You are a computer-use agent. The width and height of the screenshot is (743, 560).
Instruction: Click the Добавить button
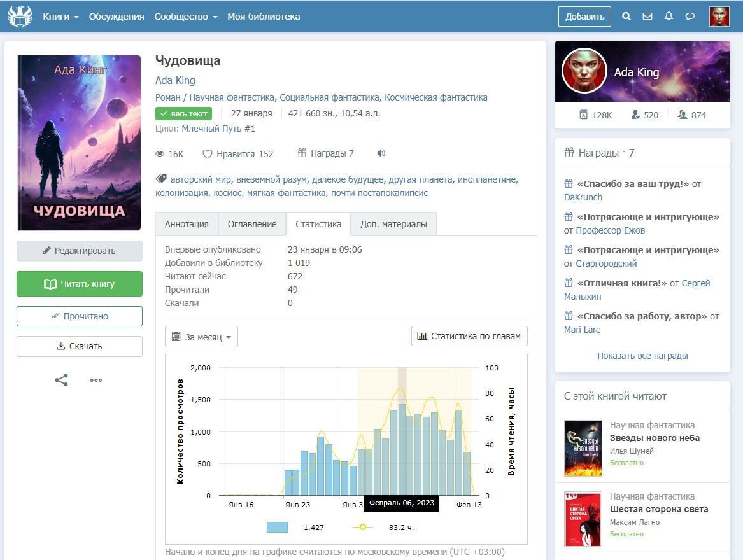pos(584,17)
